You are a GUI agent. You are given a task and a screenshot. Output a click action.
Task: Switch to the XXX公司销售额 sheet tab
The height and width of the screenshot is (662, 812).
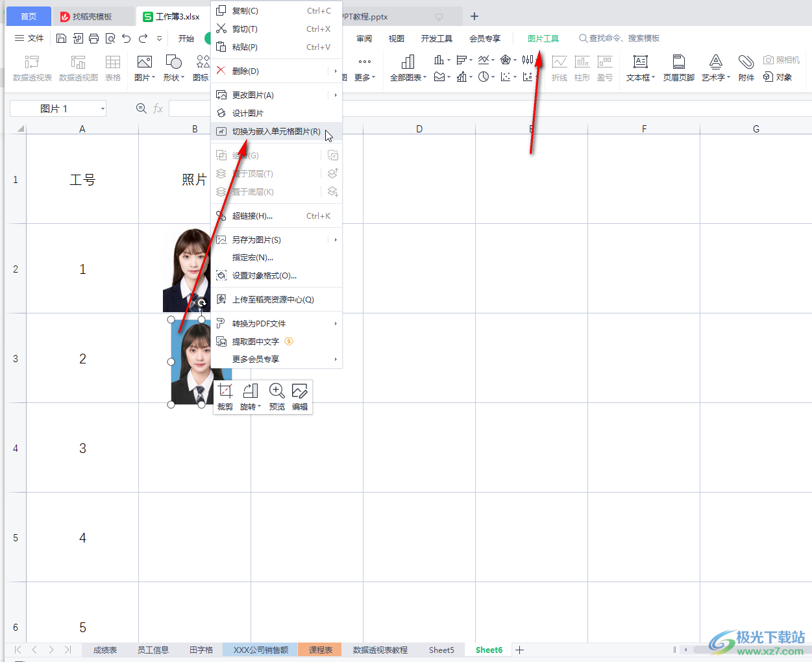pyautogui.click(x=261, y=650)
